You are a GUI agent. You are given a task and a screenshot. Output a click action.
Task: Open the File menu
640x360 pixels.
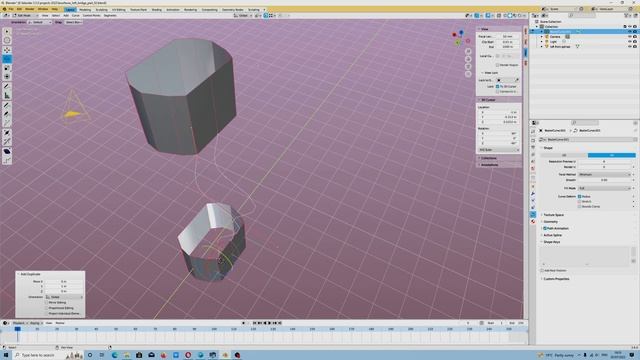point(11,9)
